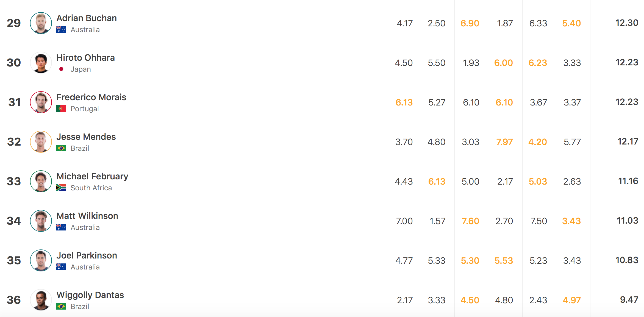Screen dimensions: 644x317
Task: Click the Portugal flag icon
Action: (x=61, y=109)
